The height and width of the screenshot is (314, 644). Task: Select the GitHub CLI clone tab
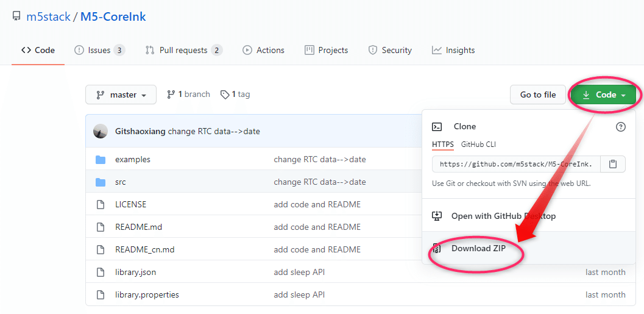tap(478, 145)
